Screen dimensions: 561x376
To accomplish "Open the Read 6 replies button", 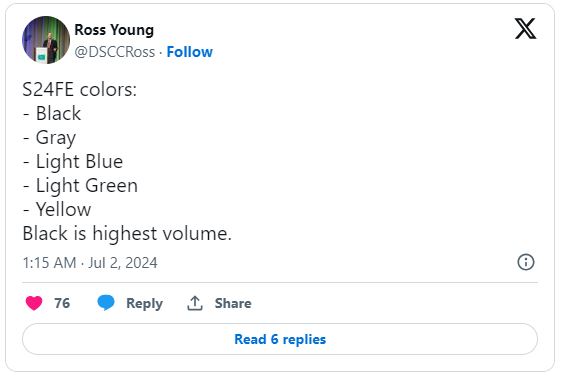I will point(280,339).
